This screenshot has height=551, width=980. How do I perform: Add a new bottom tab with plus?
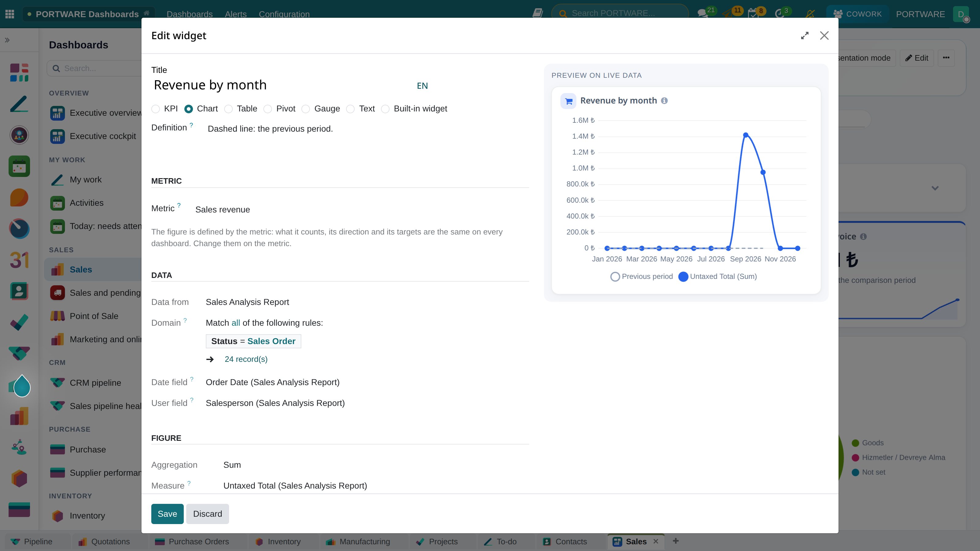pyautogui.click(x=676, y=541)
